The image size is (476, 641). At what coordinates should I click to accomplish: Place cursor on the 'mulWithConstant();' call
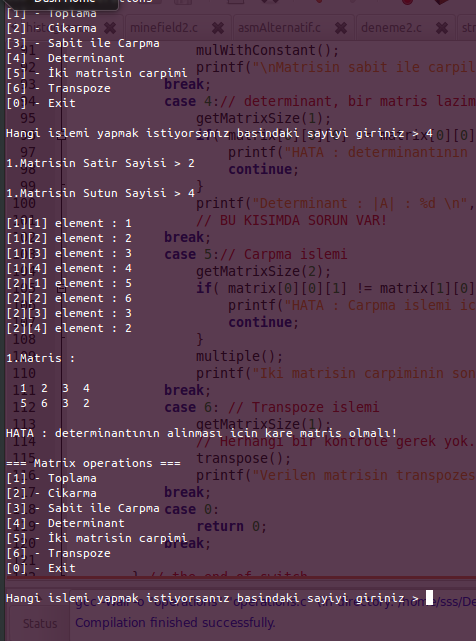click(267, 50)
